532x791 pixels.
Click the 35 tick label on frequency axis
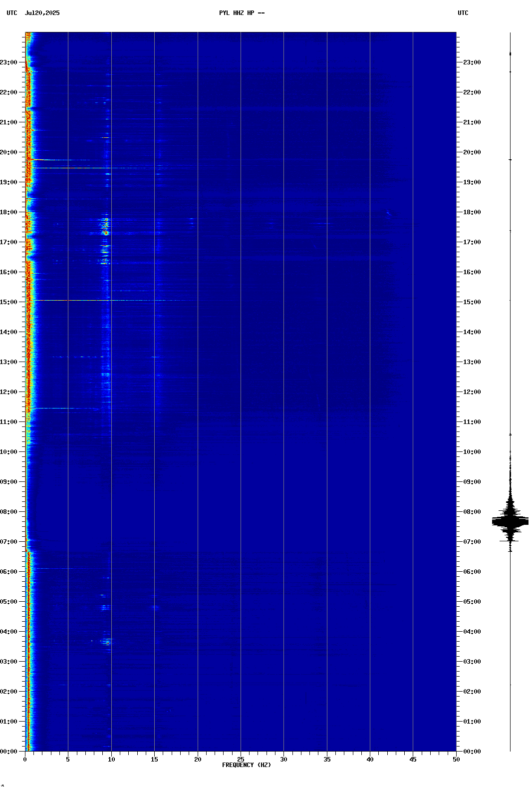pyautogui.click(x=327, y=760)
